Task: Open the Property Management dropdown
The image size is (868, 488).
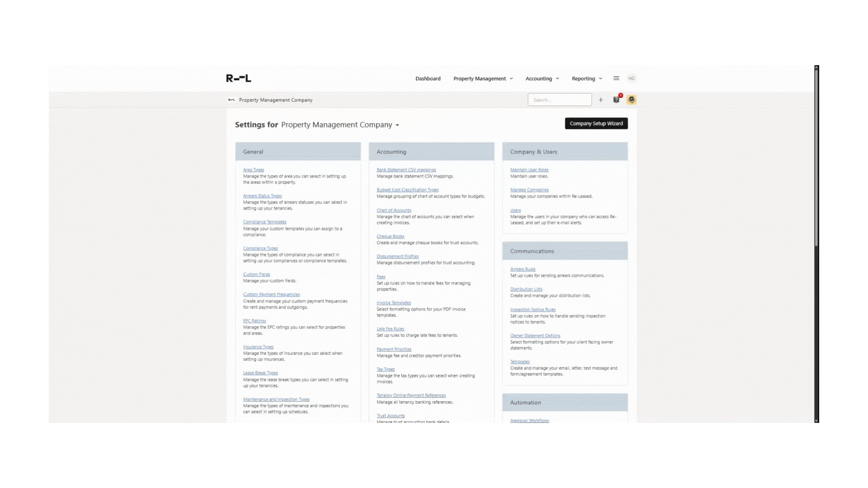Action: 483,78
